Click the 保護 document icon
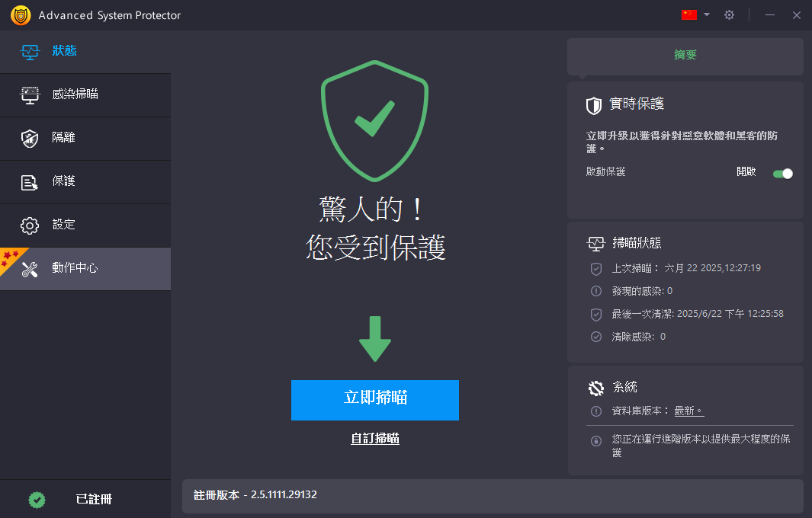This screenshot has height=518, width=812. click(x=30, y=182)
